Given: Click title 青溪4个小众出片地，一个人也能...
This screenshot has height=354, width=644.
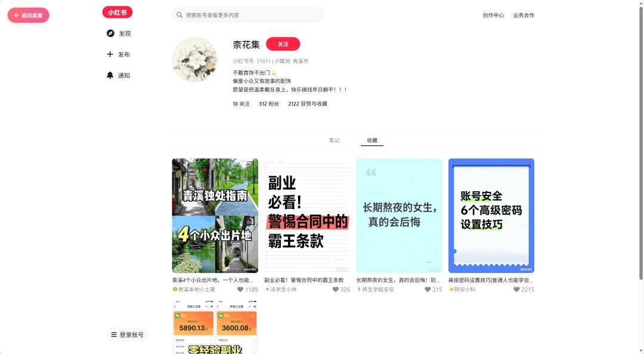Looking at the screenshot, I should pyautogui.click(x=213, y=280).
